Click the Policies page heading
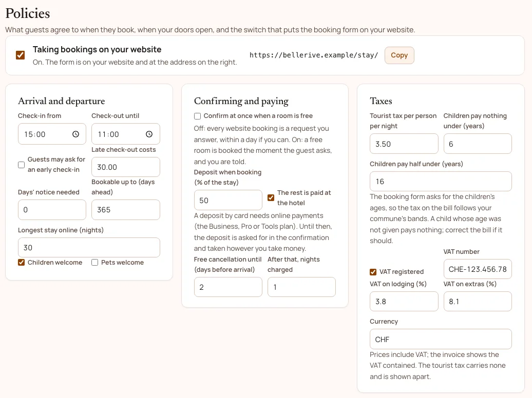Viewport: 532px width, 398px height. tap(28, 13)
